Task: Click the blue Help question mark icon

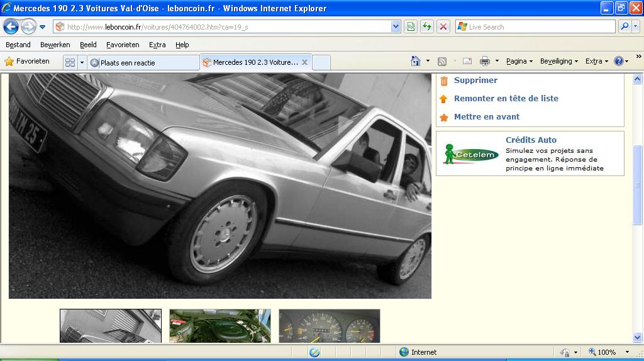Action: click(x=619, y=61)
